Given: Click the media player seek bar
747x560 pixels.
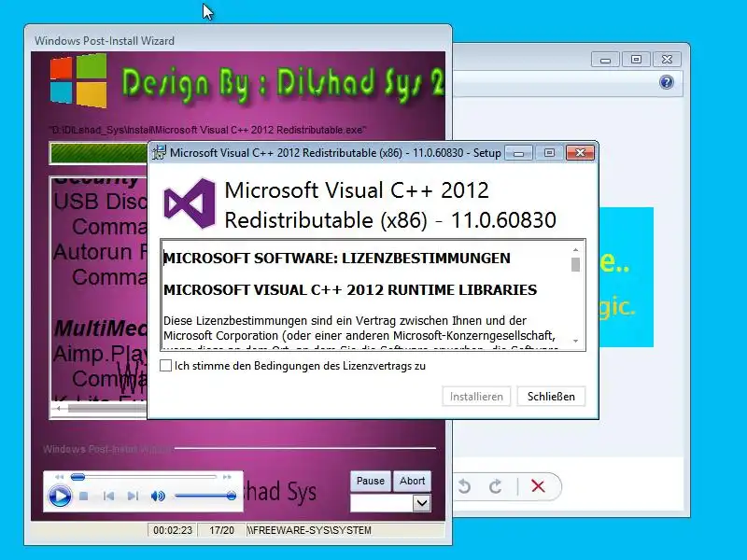Looking at the screenshot, I should (x=144, y=477).
